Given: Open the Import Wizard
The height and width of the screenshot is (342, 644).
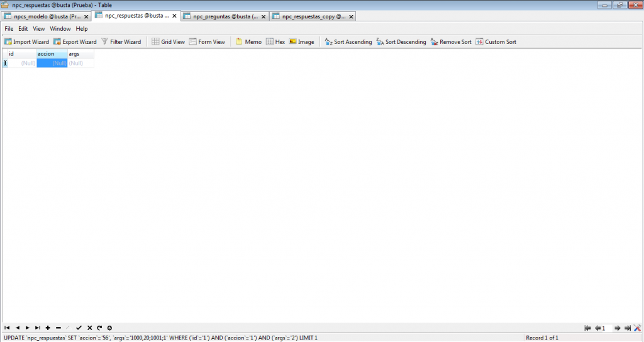Looking at the screenshot, I should pos(26,42).
